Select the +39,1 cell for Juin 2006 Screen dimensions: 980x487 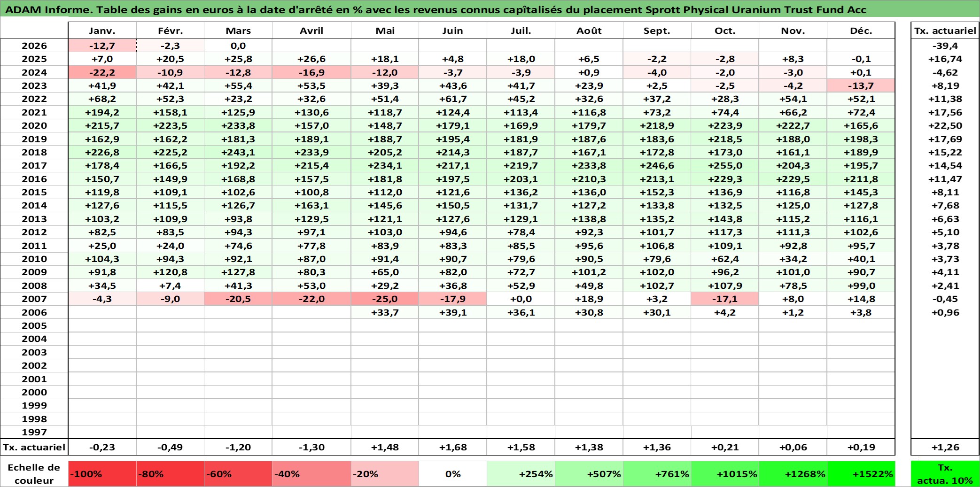(x=453, y=312)
